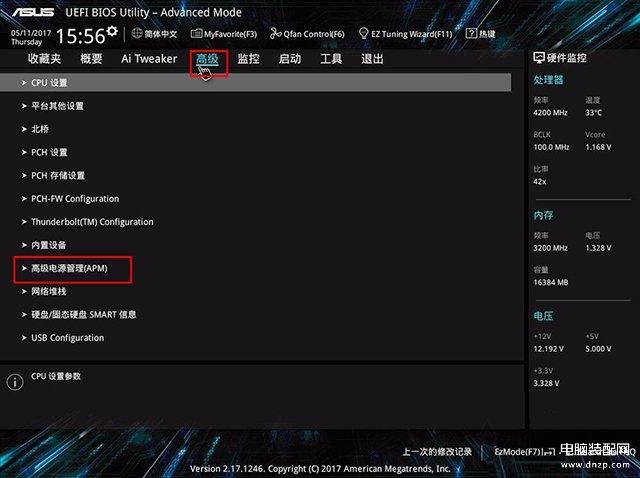Switch to Ai Tweaker tab
This screenshot has height=478, width=640.
click(x=149, y=59)
